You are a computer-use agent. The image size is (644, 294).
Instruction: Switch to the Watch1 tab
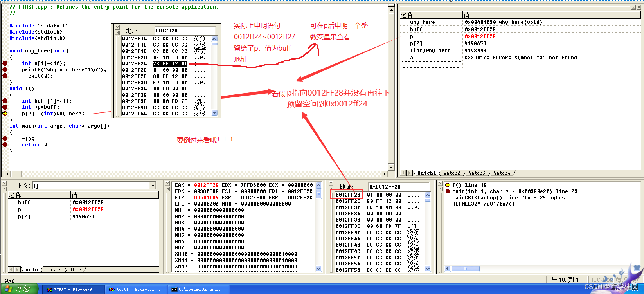point(426,173)
